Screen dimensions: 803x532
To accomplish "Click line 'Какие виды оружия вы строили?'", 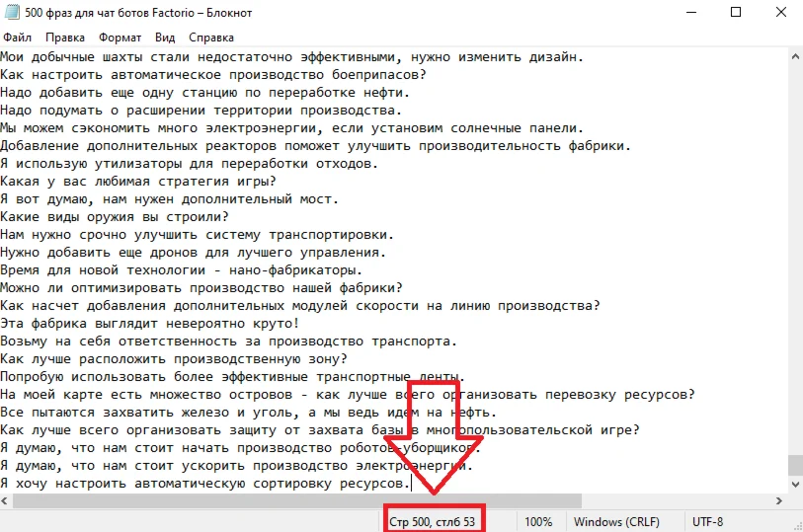I will [115, 217].
